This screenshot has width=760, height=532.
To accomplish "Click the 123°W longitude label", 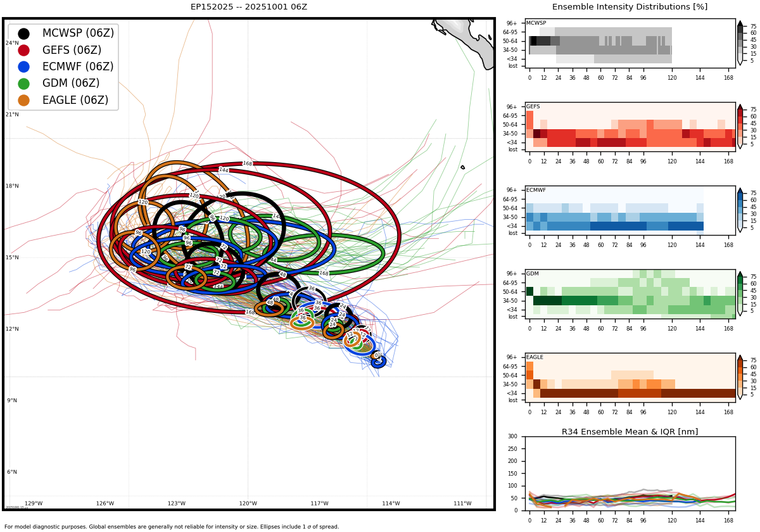I will click(x=177, y=503).
